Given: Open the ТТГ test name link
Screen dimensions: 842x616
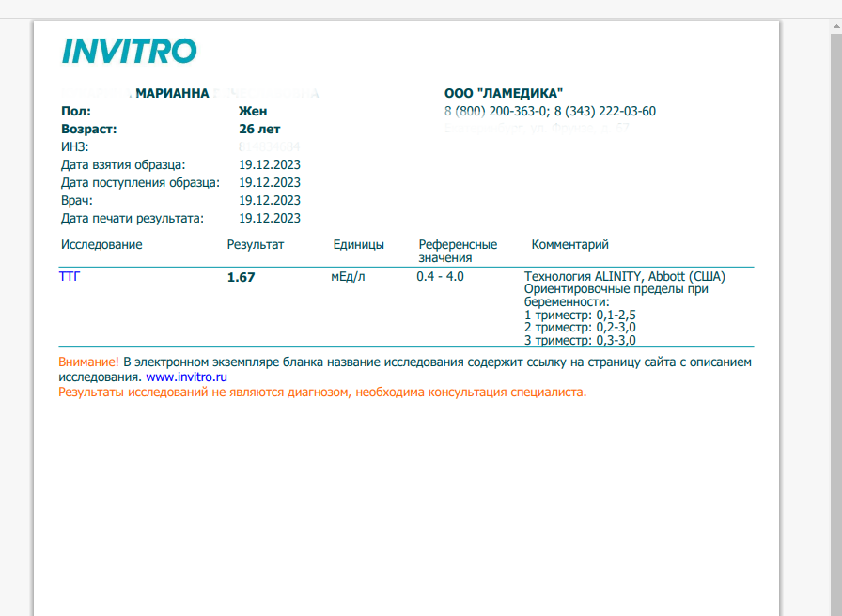Looking at the screenshot, I should pos(70,277).
